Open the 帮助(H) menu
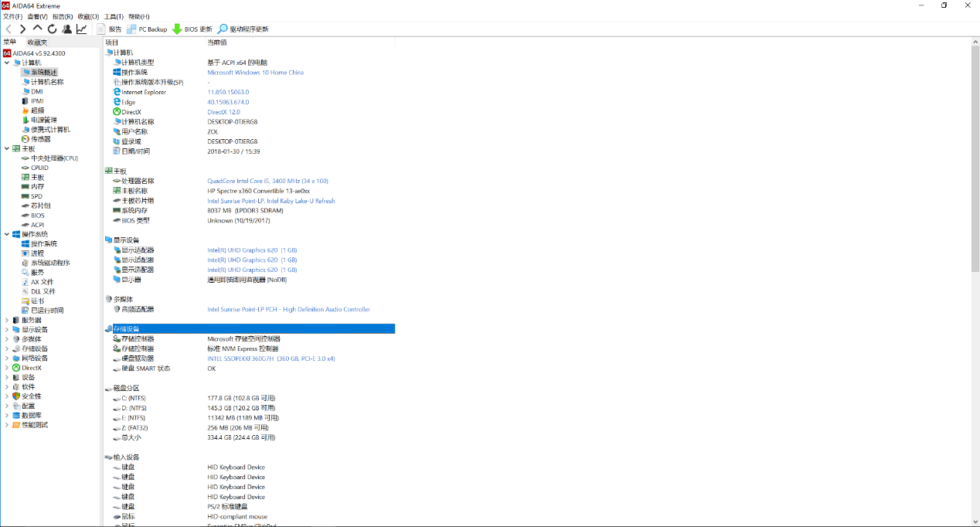Image resolution: width=980 pixels, height=527 pixels. (x=139, y=16)
